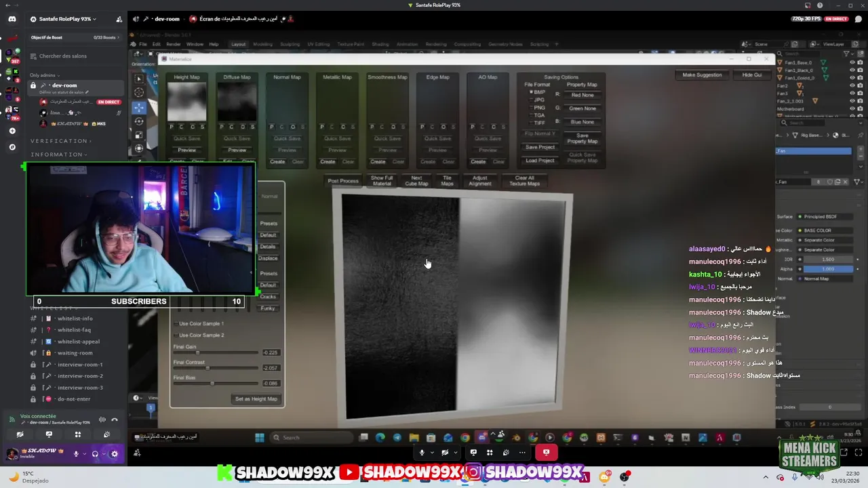Screen dimensions: 868x488
Task: Select Blender's Cursor tool in stream
Action: pyautogui.click(x=139, y=93)
